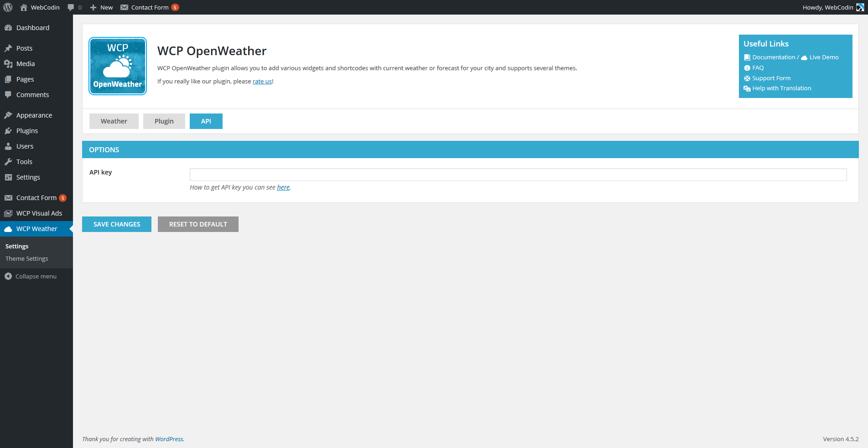
Task: Click the Pages icon in sidebar
Action: [x=8, y=79]
